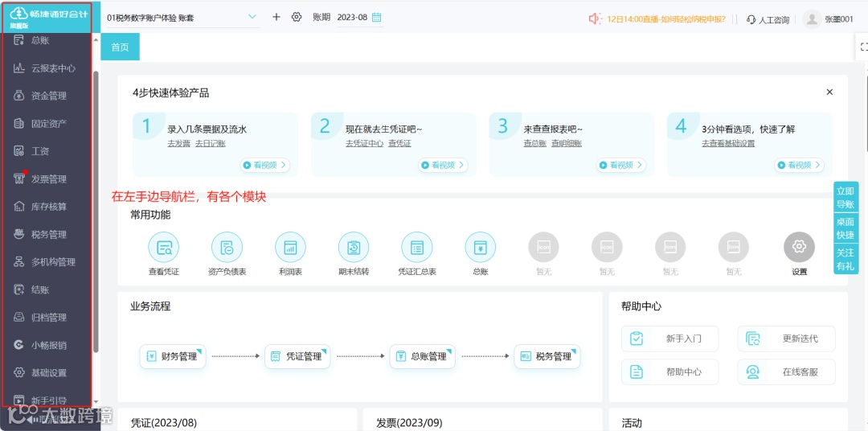
Task: Close the 4步快速体验产品 panel
Action: [829, 92]
